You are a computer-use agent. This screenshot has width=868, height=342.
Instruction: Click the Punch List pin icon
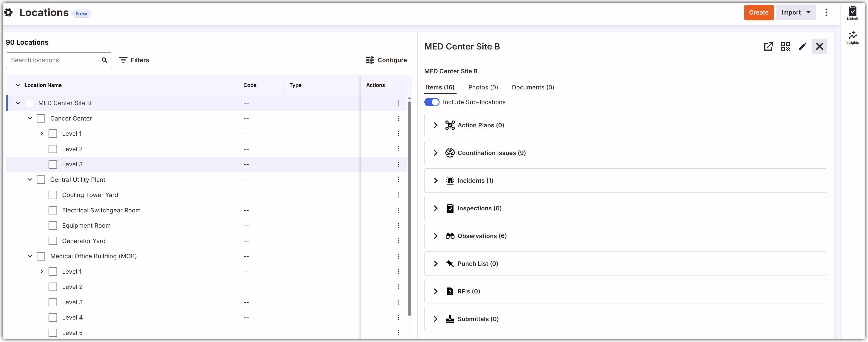450,263
